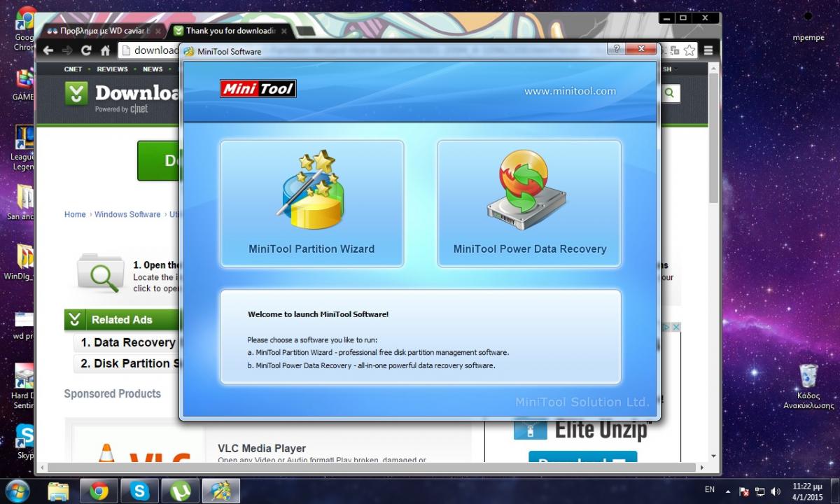The image size is (840, 504).
Task: Click the EN language indicator
Action: (x=710, y=490)
